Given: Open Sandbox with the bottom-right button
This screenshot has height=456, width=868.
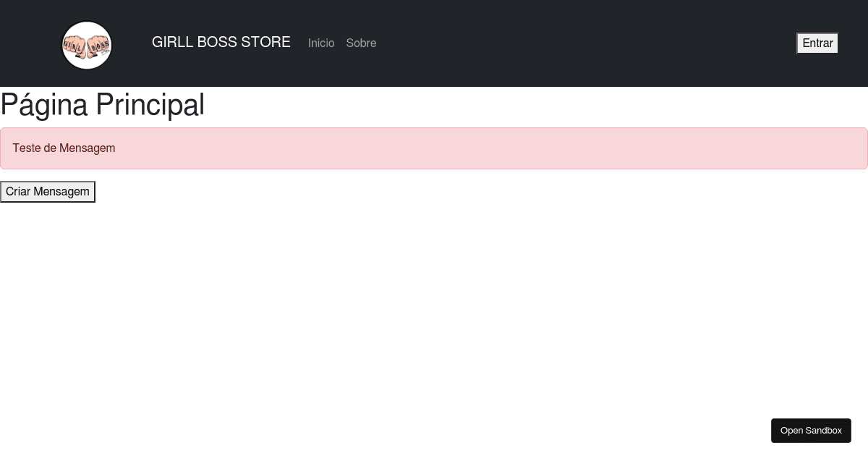Looking at the screenshot, I should [x=811, y=430].
